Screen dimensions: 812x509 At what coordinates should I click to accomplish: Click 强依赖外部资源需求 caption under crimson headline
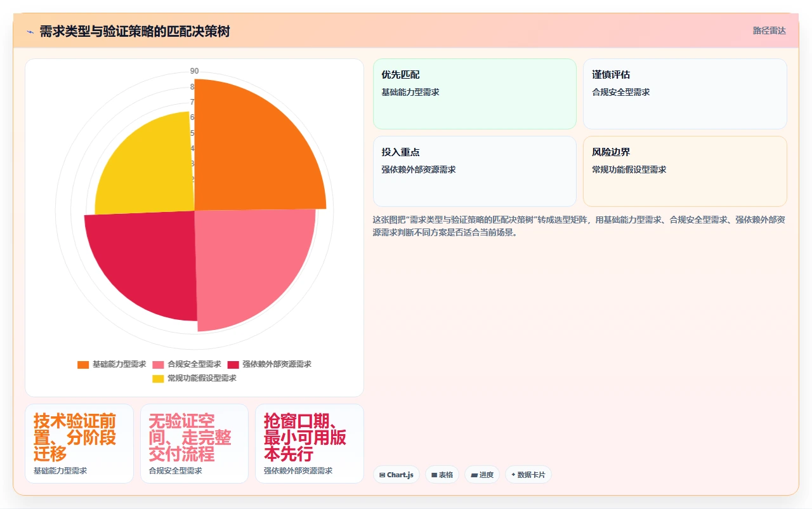coord(298,471)
